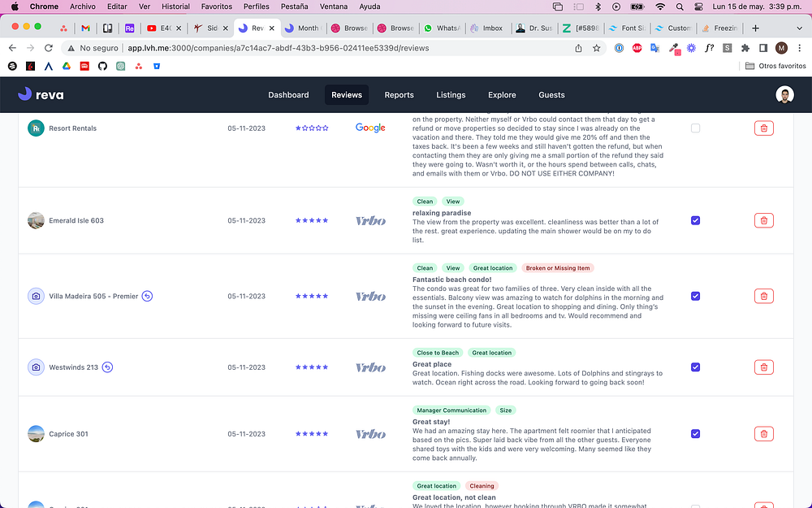
Task: Open the Listings page
Action: coord(451,95)
